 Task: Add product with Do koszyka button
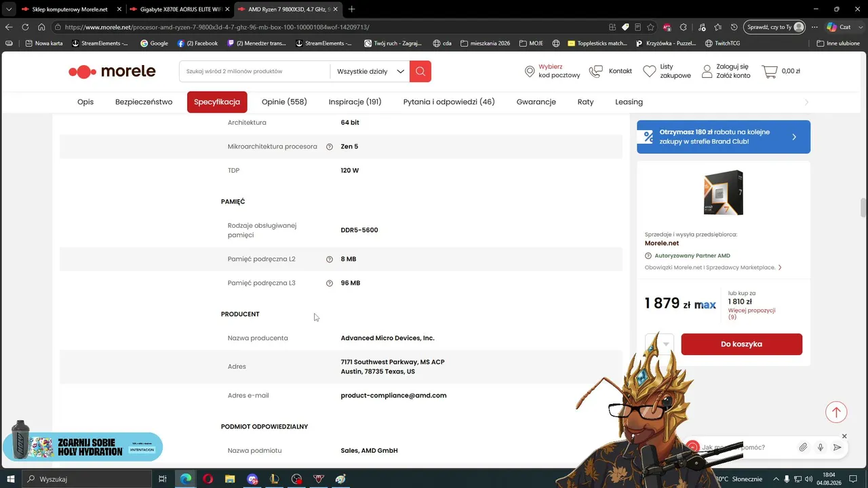[x=741, y=344]
